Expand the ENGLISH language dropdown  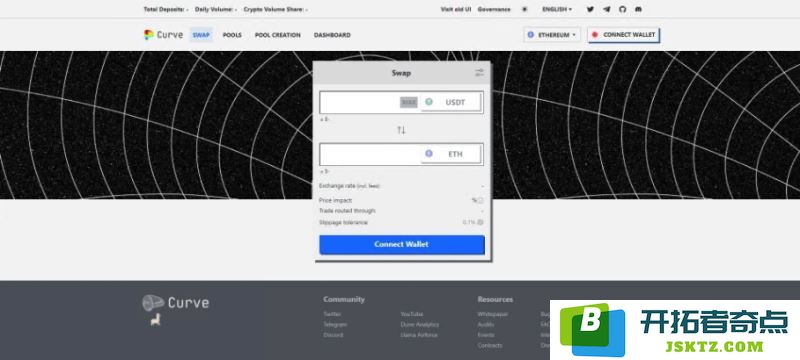coord(557,9)
